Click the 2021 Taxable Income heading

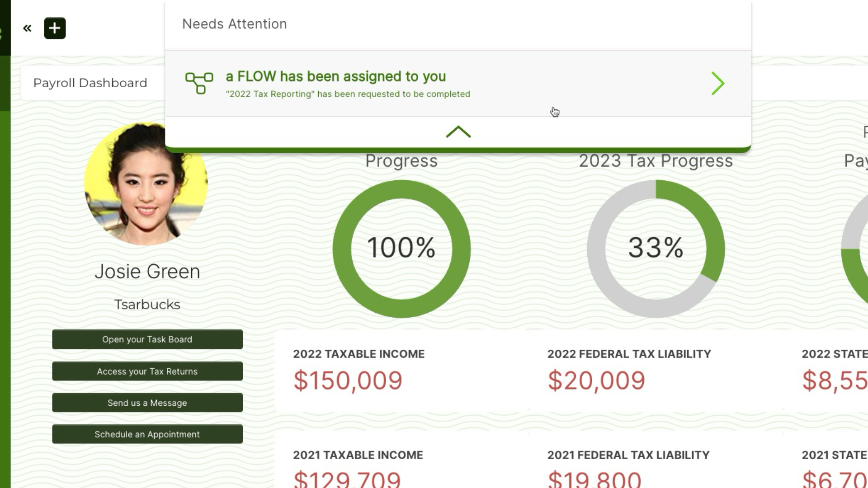coord(358,455)
